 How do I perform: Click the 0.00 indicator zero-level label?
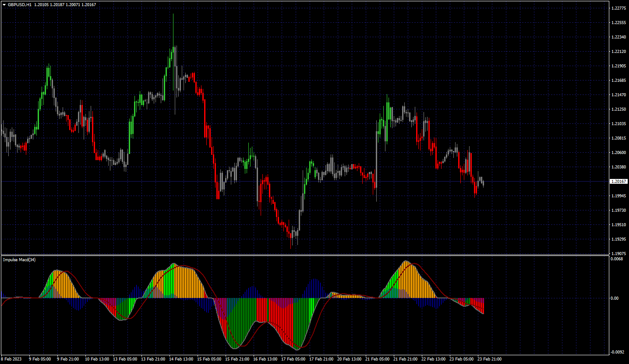click(x=615, y=298)
